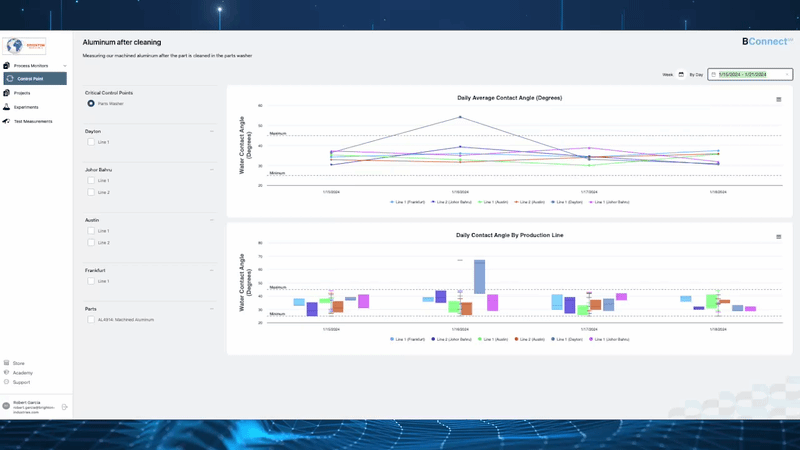Image resolution: width=800 pixels, height=450 pixels.
Task: Click the By Day view label
Action: pyautogui.click(x=696, y=74)
